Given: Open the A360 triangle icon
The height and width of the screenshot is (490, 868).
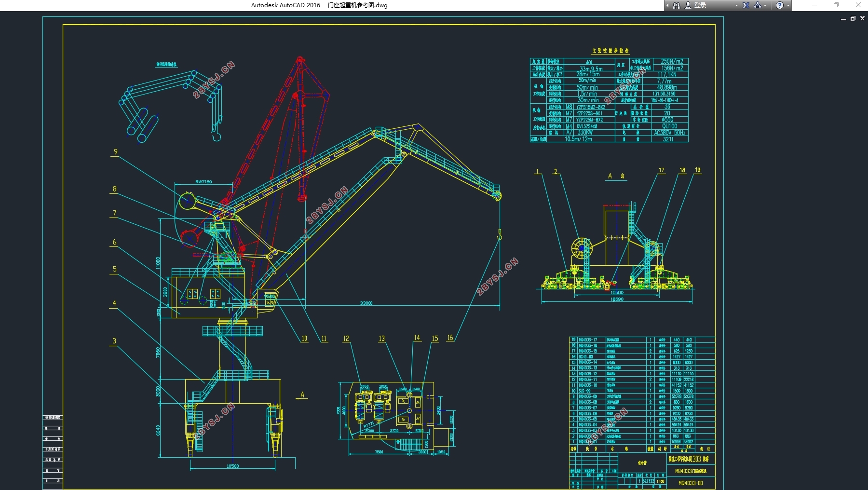Looking at the screenshot, I should pyautogui.click(x=758, y=5).
